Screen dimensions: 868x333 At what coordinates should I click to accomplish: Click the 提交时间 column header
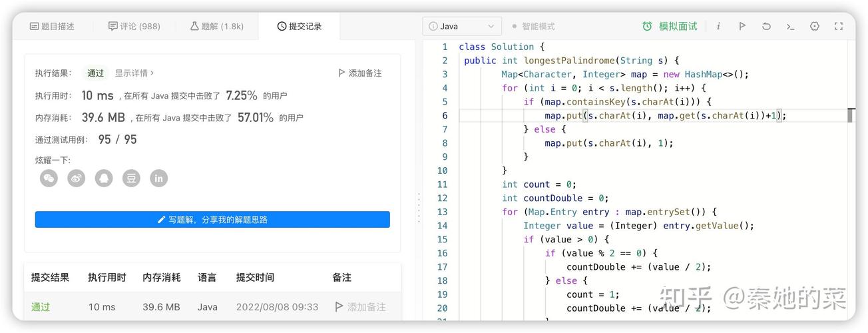(x=255, y=278)
